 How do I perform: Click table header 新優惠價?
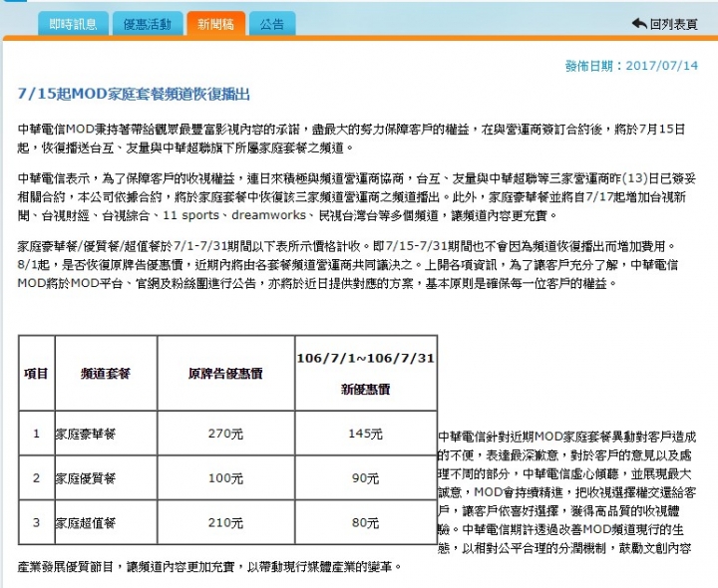coord(365,390)
